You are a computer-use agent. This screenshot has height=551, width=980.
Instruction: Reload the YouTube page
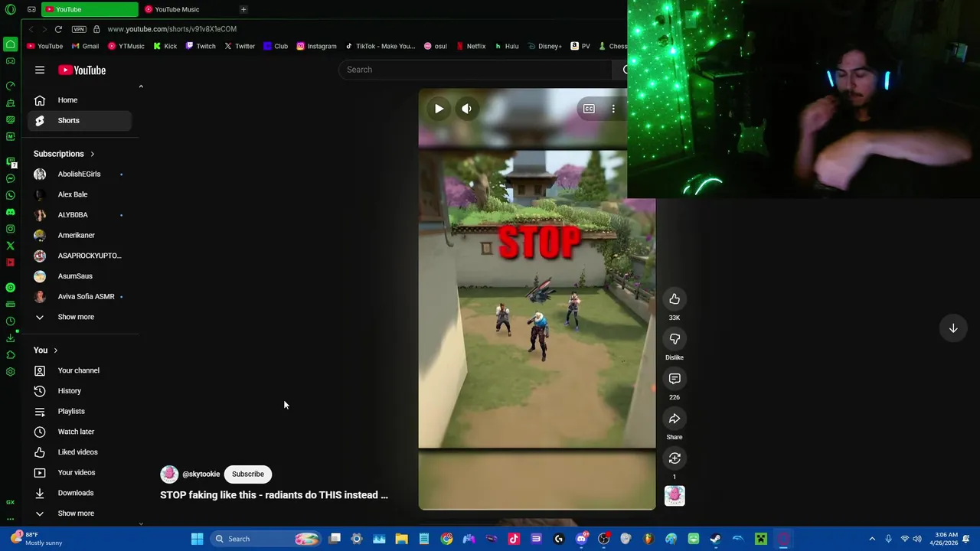58,29
